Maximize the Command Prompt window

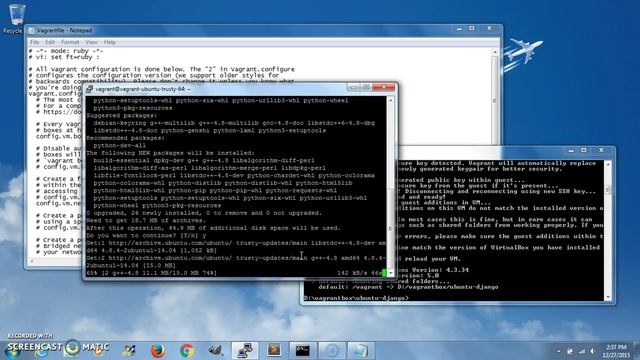click(584, 151)
